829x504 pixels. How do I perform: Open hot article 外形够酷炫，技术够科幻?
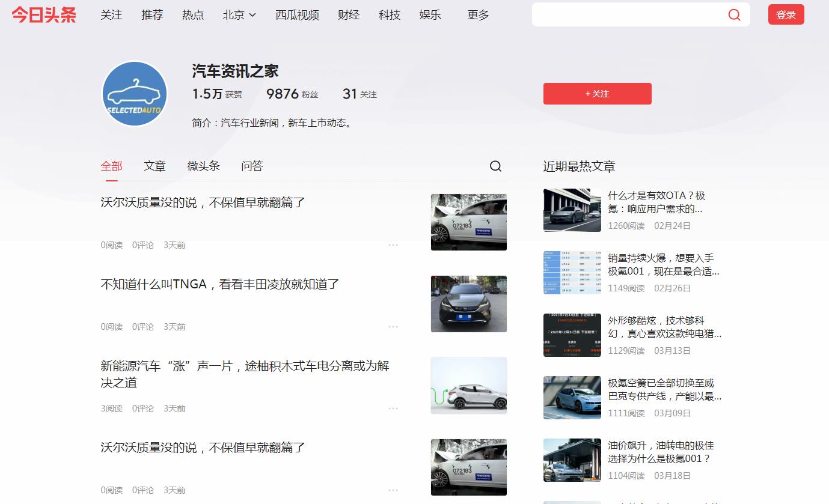click(x=665, y=327)
